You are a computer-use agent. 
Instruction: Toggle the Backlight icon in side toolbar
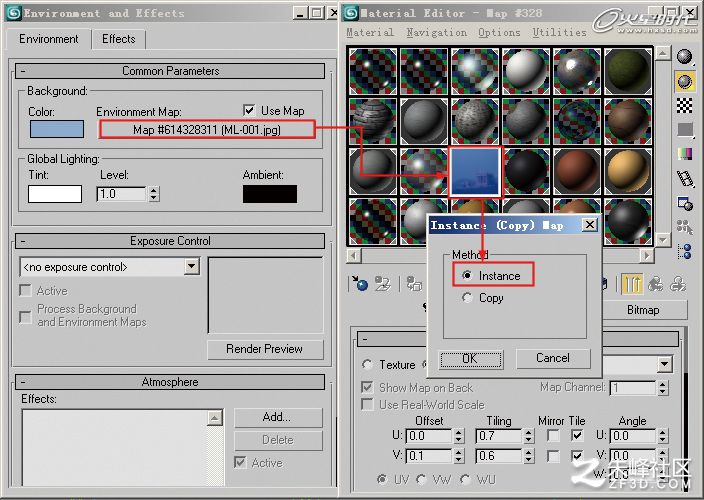684,82
